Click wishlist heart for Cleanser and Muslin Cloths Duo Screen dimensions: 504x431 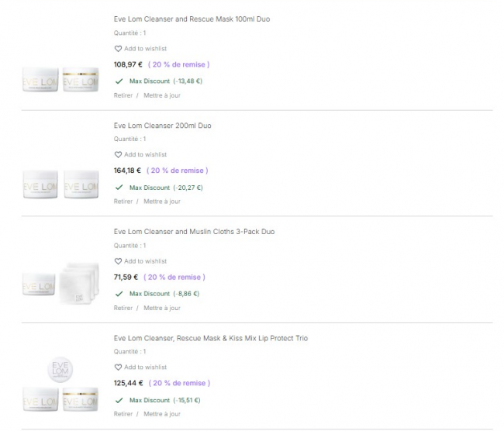[119, 261]
